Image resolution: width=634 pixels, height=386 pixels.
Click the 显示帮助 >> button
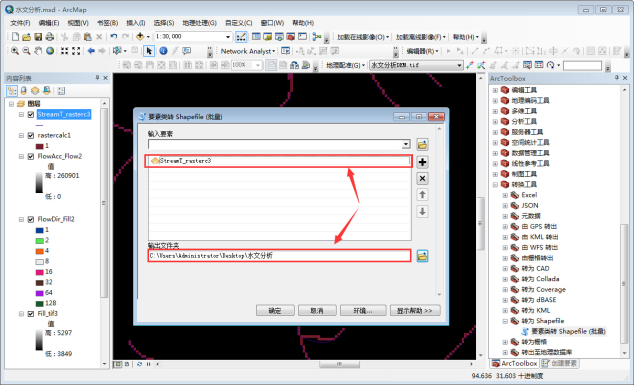pyautogui.click(x=415, y=310)
